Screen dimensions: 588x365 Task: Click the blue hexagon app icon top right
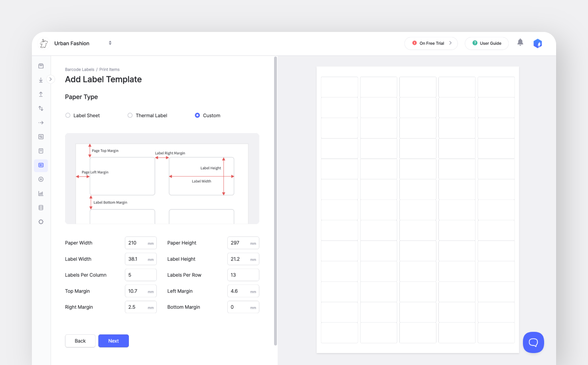pos(538,43)
